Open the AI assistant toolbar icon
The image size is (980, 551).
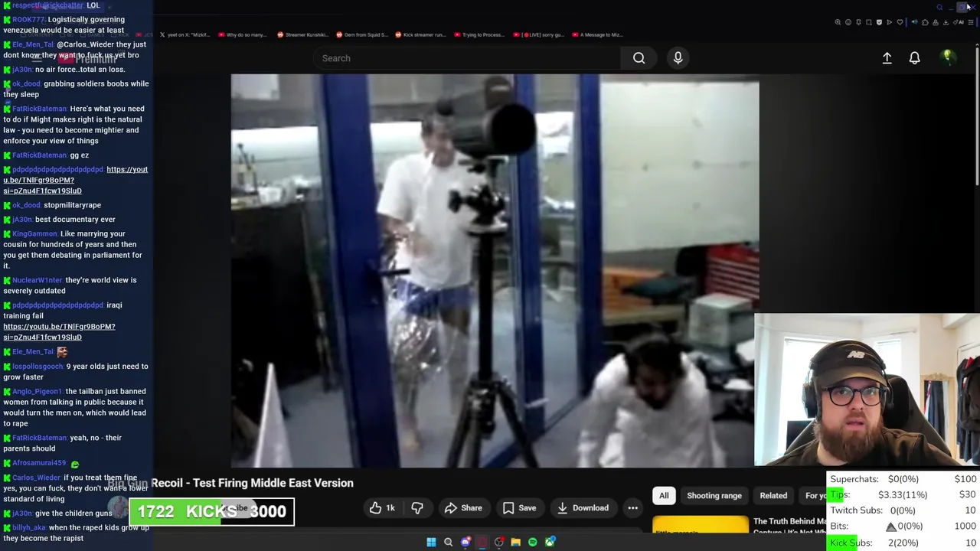point(959,22)
